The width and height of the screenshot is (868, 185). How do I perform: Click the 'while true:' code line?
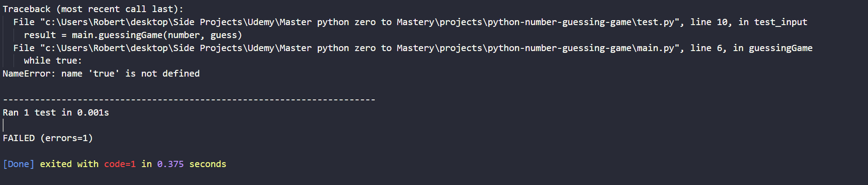(x=53, y=60)
